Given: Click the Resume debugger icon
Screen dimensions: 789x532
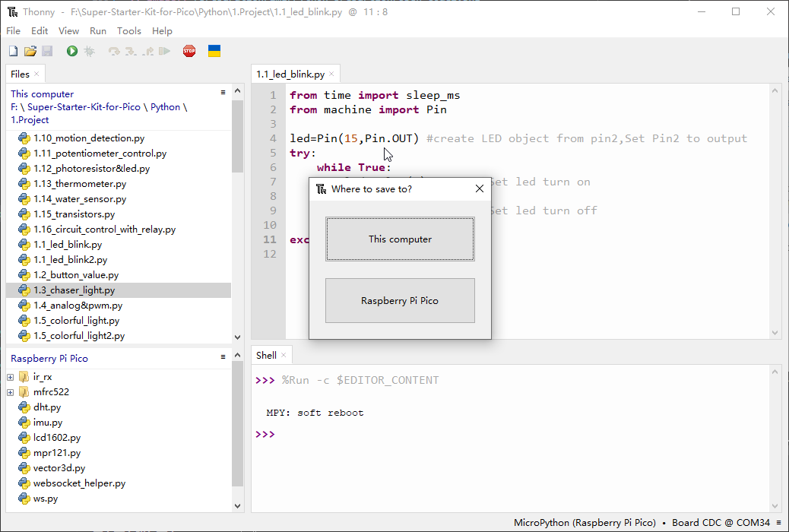Looking at the screenshot, I should pyautogui.click(x=164, y=51).
